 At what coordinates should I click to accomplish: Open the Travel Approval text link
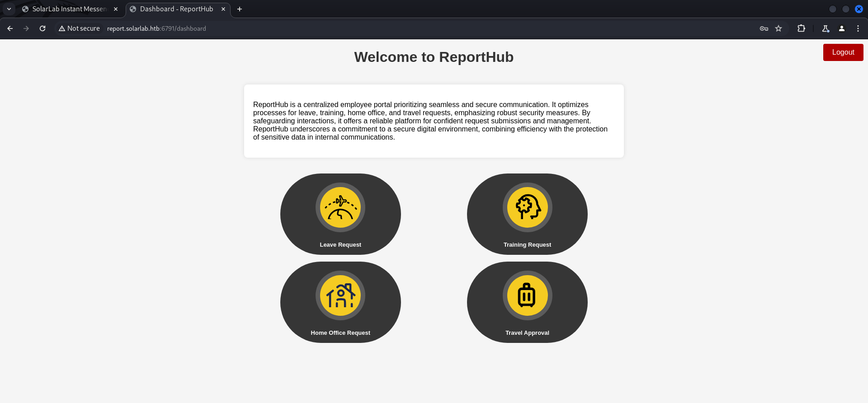tap(527, 333)
